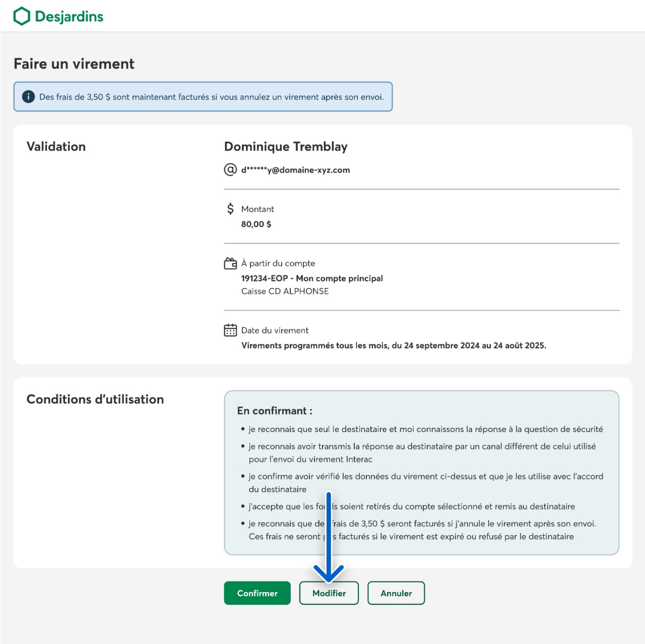The image size is (645, 644).
Task: Click the Caisse CD ALPHONSE text
Action: [x=285, y=292]
